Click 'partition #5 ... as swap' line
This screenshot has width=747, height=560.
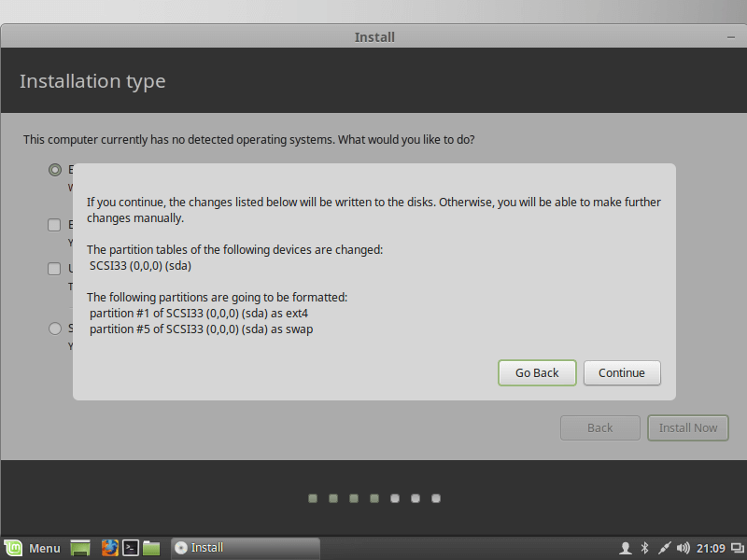(201, 329)
